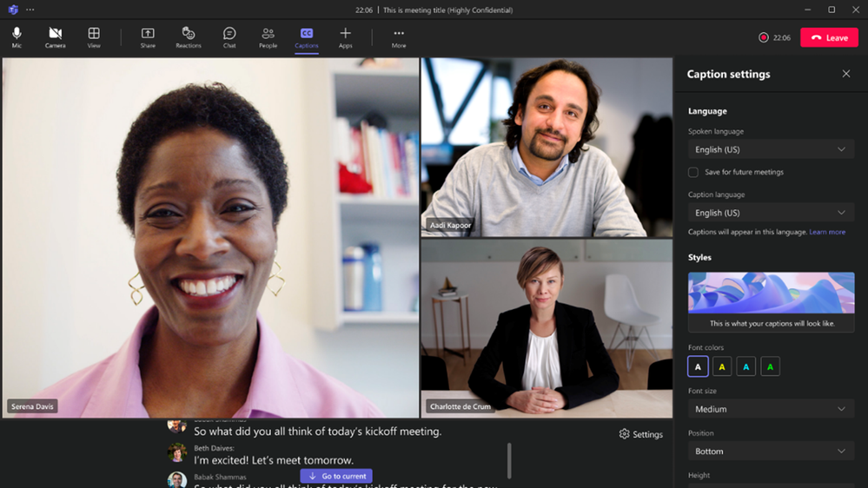Viewport: 868px width, 488px height.
Task: Expand the Caption language dropdown
Action: (x=771, y=213)
